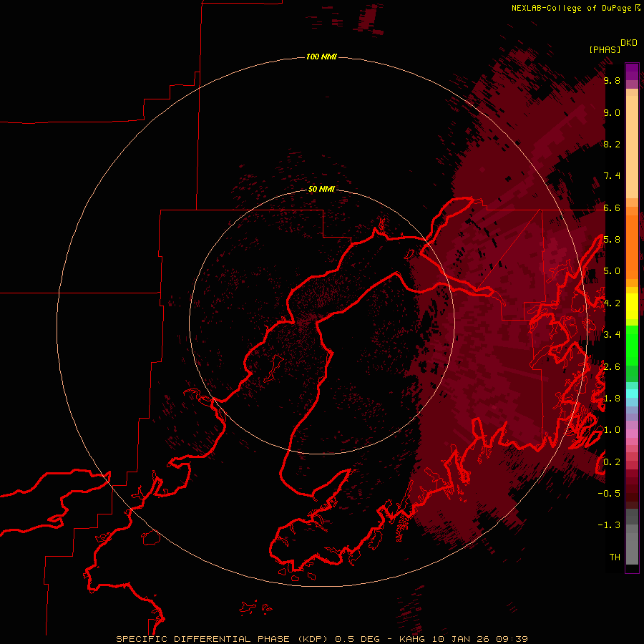The image size is (644, 644).
Task: Pick the gray segment beside TH
Action: point(632,548)
